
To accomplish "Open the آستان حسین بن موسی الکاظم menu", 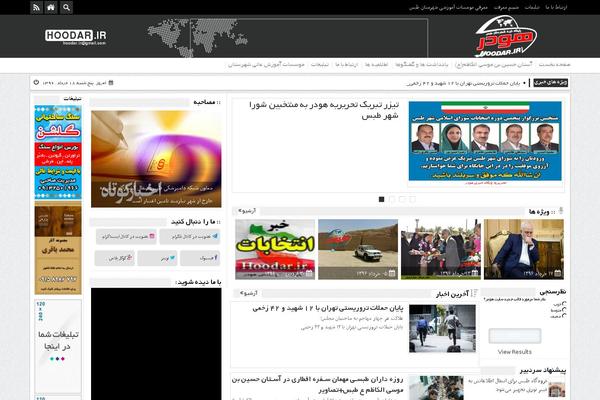I will pos(494,64).
